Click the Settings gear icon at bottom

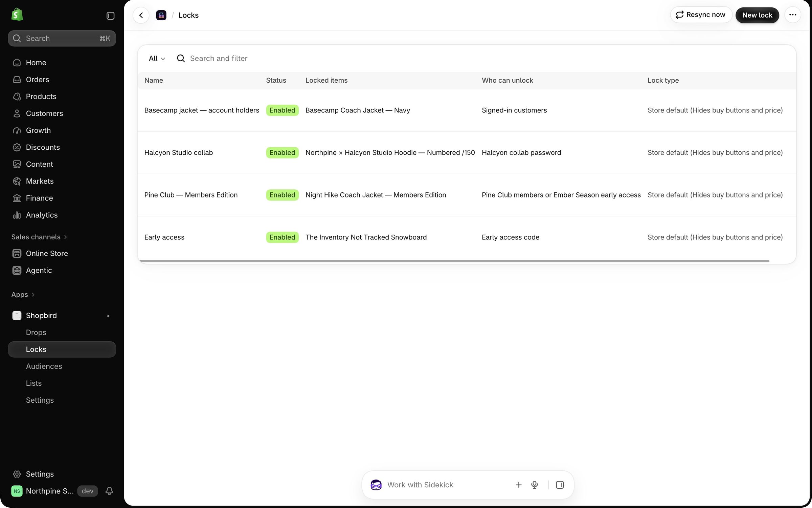click(x=17, y=474)
